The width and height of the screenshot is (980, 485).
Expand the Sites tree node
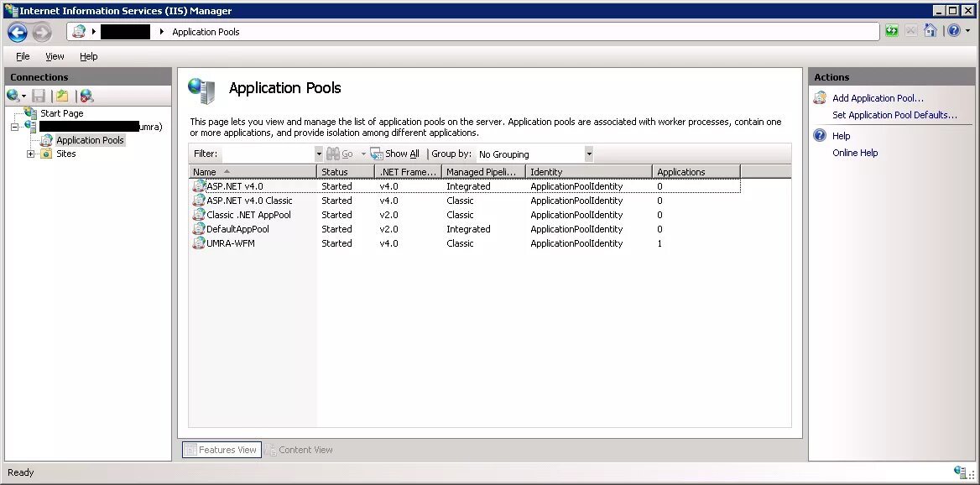[x=30, y=154]
